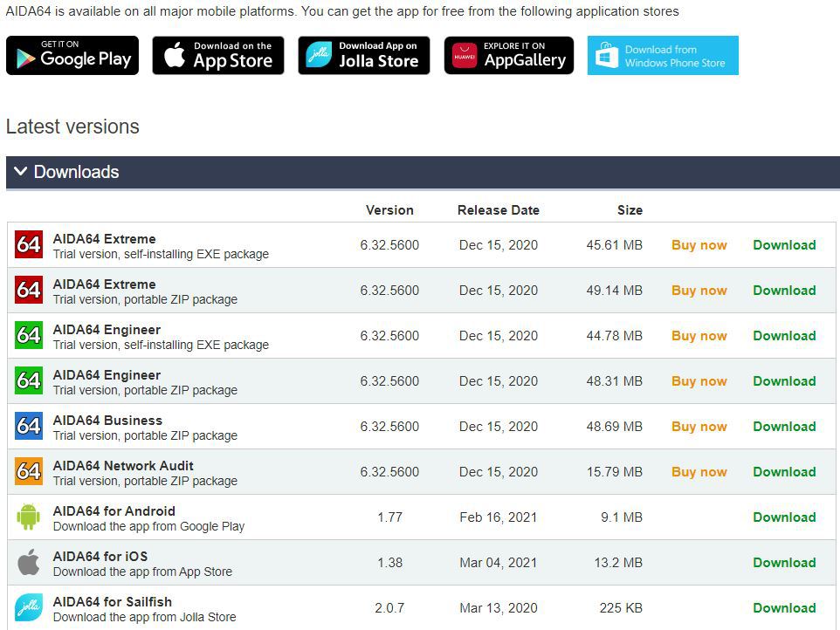Collapse the Downloads section chevron
The height and width of the screenshot is (630, 840).
tap(20, 171)
